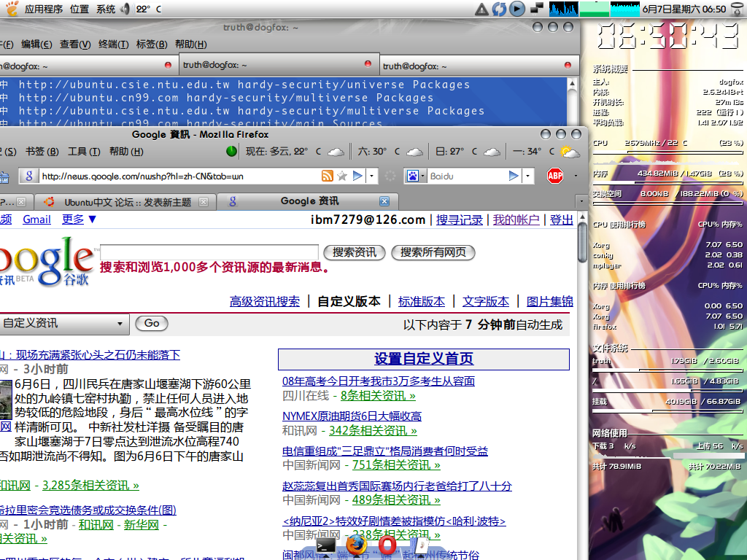Screen dimensions: 747x560
Task: Open the 应用程序 menu in the top panel
Action: (43, 9)
